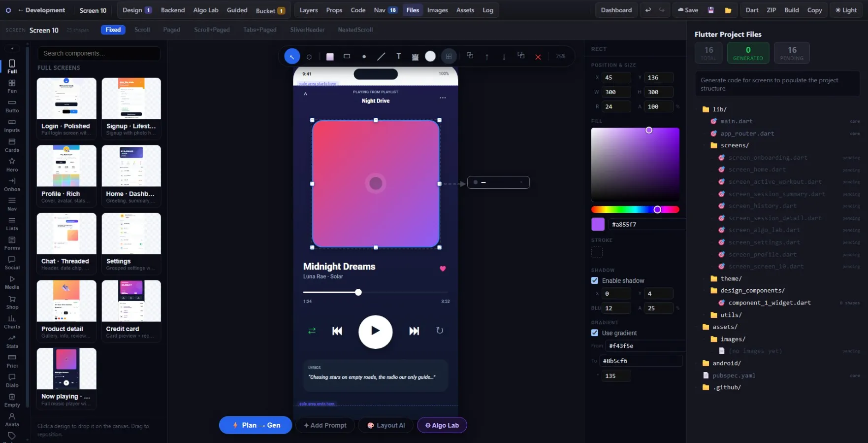Screen dimensions: 868x443
Task: Select the line drawing tool
Action: tap(381, 57)
